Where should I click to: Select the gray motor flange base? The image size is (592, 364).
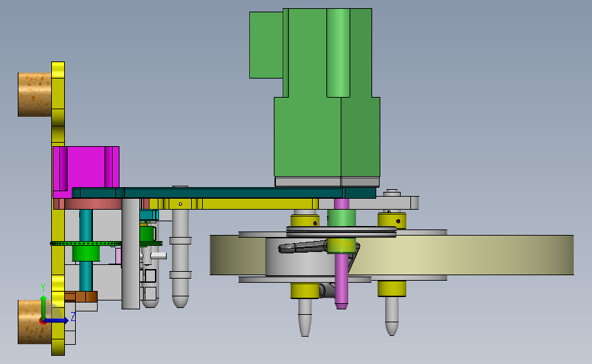tap(327, 182)
